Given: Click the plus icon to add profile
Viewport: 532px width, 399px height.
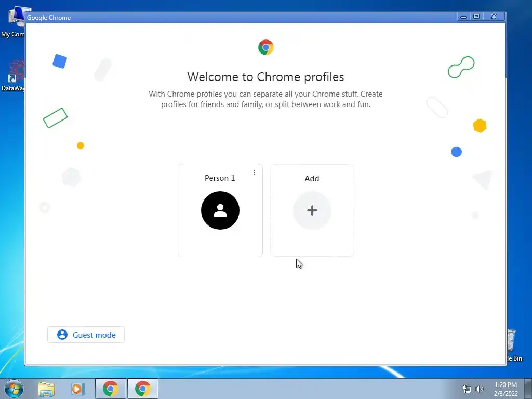Looking at the screenshot, I should tap(312, 210).
